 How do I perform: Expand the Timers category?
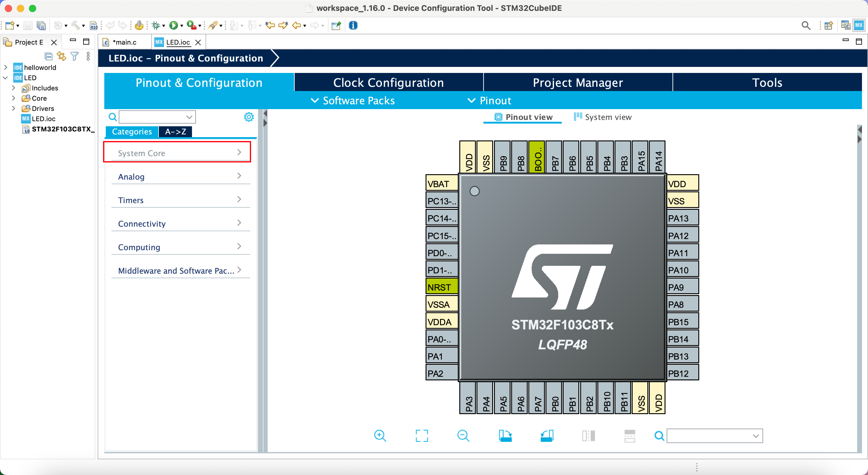click(180, 200)
